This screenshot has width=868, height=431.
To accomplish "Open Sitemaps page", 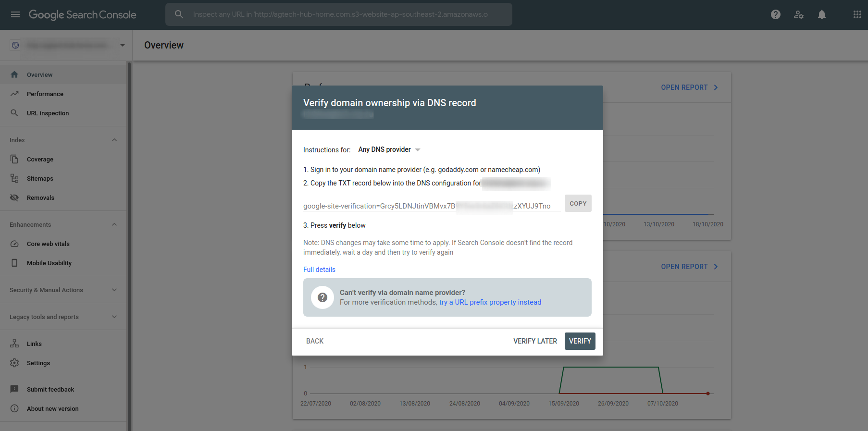I will (x=63, y=178).
